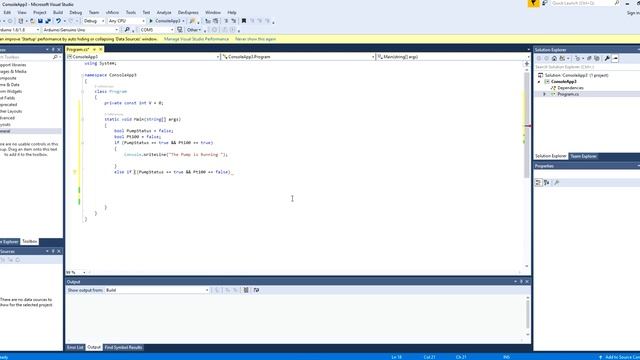This screenshot has height=360, width=640.
Task: Click the Quick Launch search icon
Action: click(x=617, y=3)
